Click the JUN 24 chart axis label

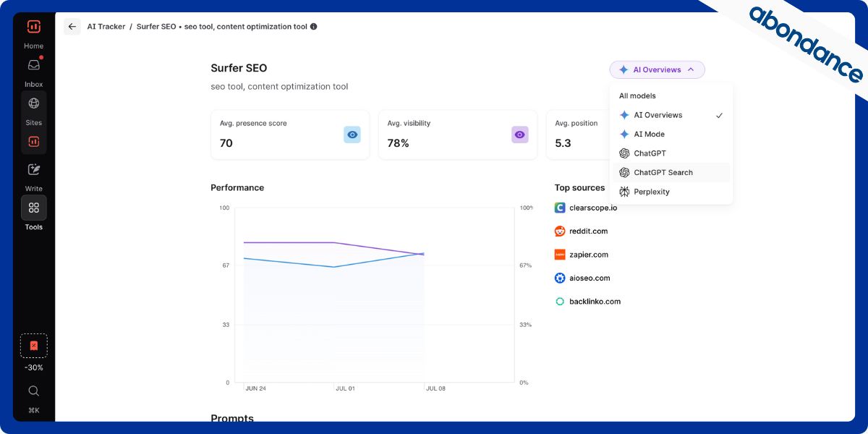point(256,388)
